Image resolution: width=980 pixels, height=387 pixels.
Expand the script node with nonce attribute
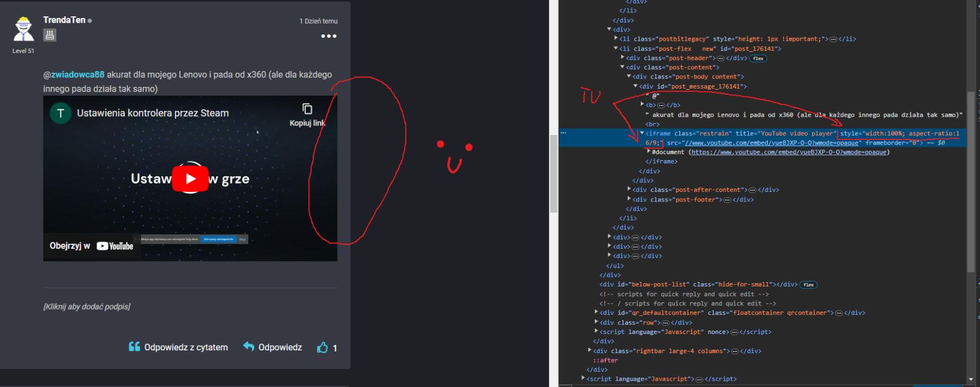click(x=596, y=331)
